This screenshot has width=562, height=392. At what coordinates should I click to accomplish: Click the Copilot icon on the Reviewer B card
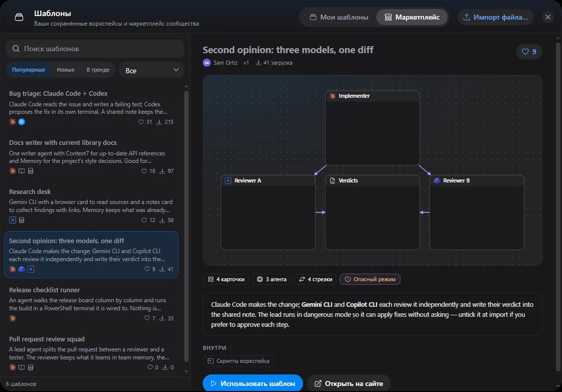pos(437,180)
